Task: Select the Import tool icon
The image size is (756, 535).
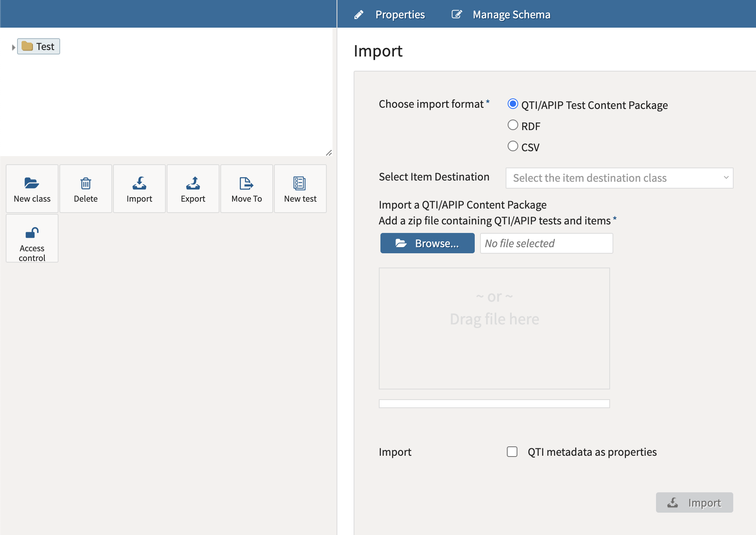Action: pos(139,183)
